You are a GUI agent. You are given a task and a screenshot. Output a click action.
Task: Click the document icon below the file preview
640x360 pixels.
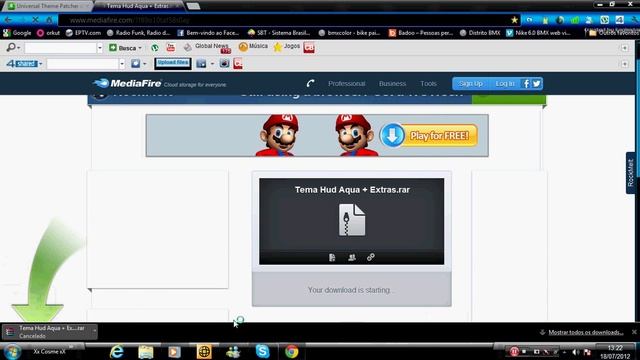pyautogui.click(x=332, y=257)
